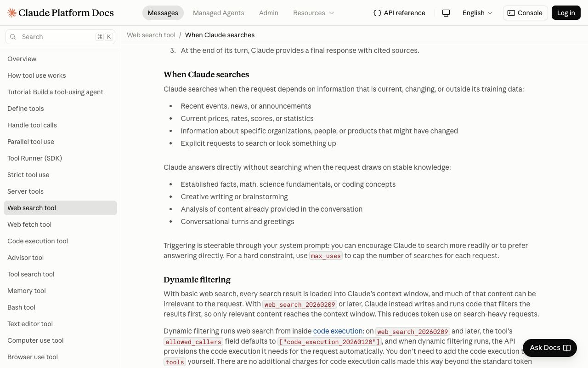Open Web fetch tool page

tap(60, 224)
